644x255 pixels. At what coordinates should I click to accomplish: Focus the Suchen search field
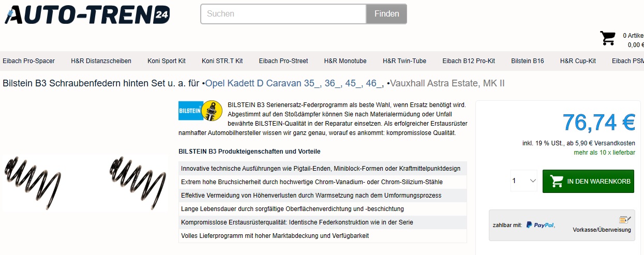click(283, 14)
